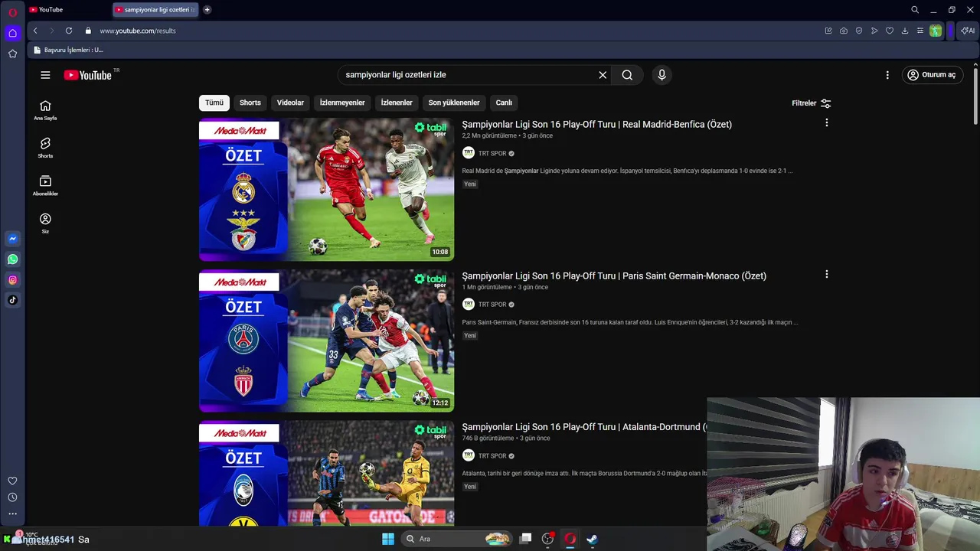Open the shield privacy protection icon
The image size is (980, 551).
(x=859, y=31)
